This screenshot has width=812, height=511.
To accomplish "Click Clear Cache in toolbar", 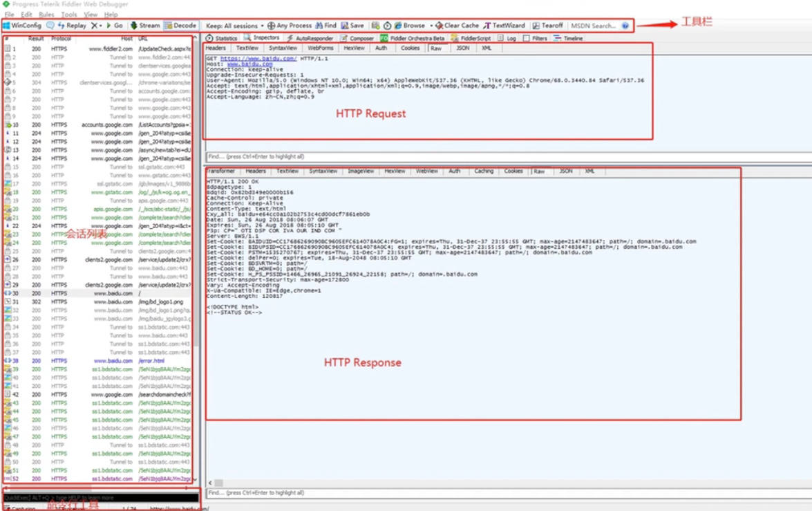I will pos(457,26).
